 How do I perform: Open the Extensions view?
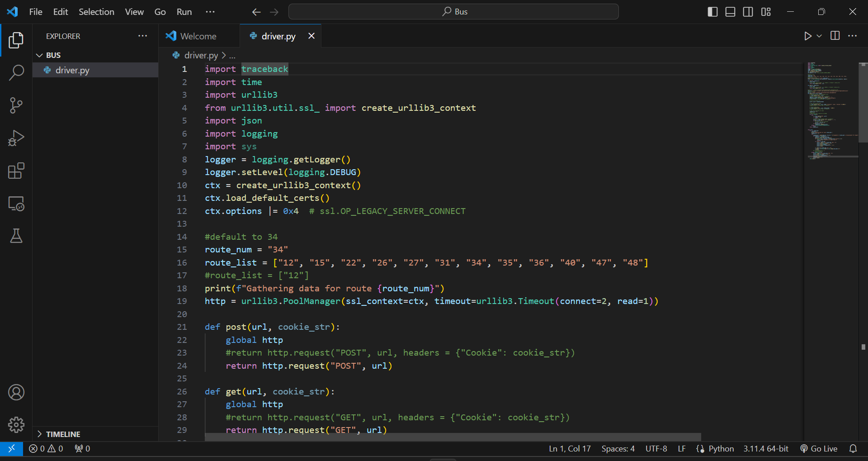16,171
